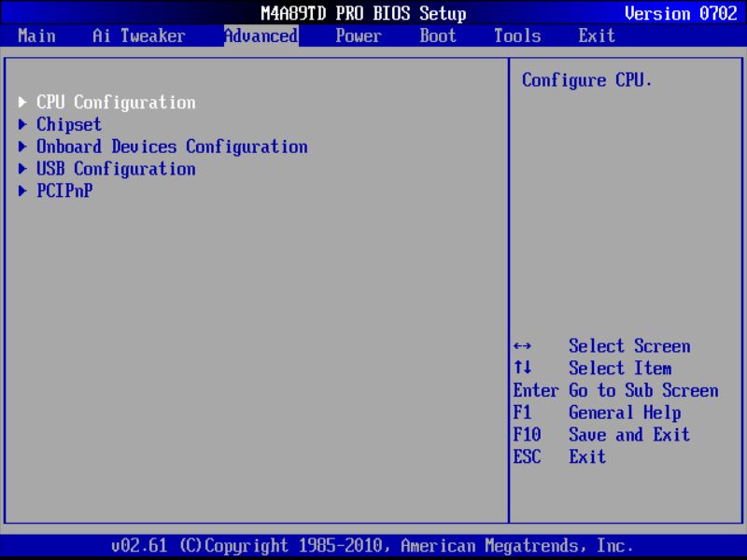Expand the CPU Configuration submenu
Viewport: 747px width, 560px height.
click(117, 103)
